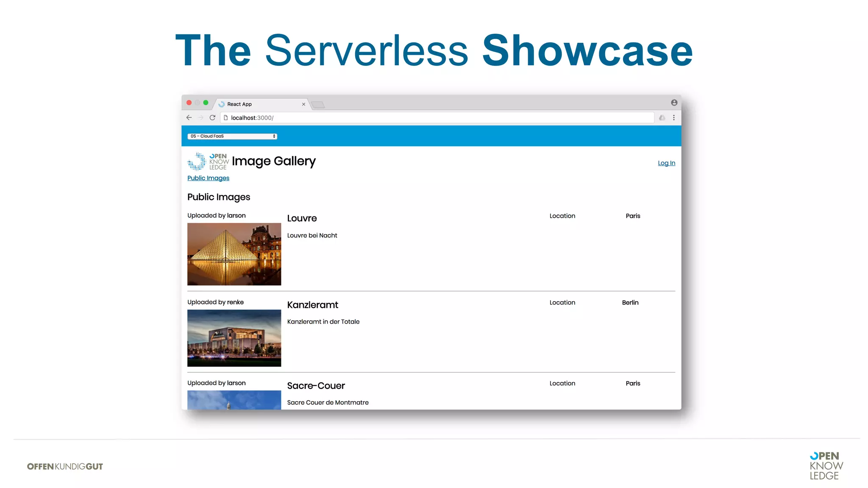Click the red close window button
The height and width of the screenshot is (488, 868).
(189, 103)
